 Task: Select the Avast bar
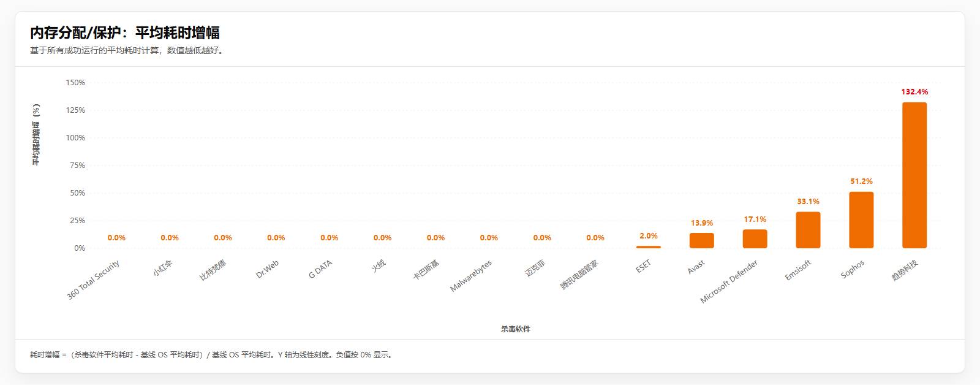(701, 240)
